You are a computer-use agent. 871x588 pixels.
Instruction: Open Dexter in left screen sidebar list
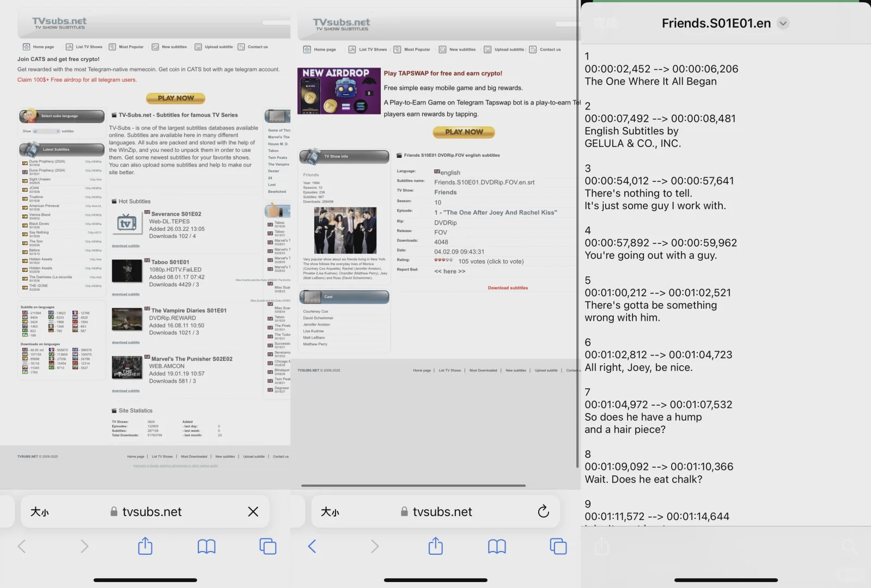point(273,171)
